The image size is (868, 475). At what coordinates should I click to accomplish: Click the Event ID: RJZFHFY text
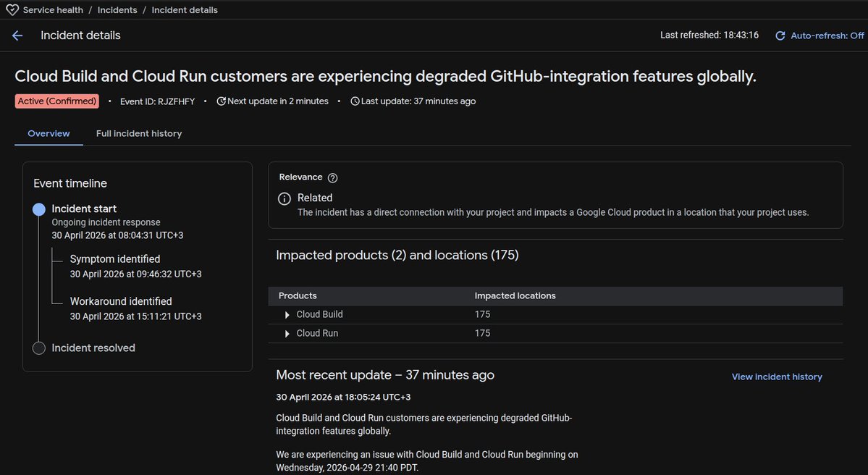157,101
